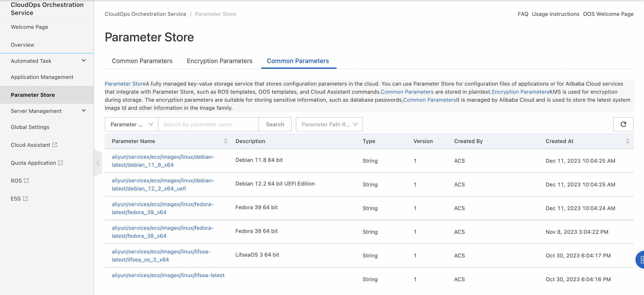Sort by Parameter Name column arrows
Viewport: 644px width, 295px height.
tap(226, 141)
